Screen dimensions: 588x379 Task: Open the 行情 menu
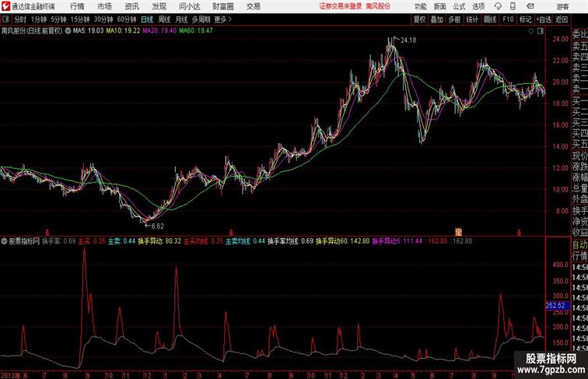77,6
